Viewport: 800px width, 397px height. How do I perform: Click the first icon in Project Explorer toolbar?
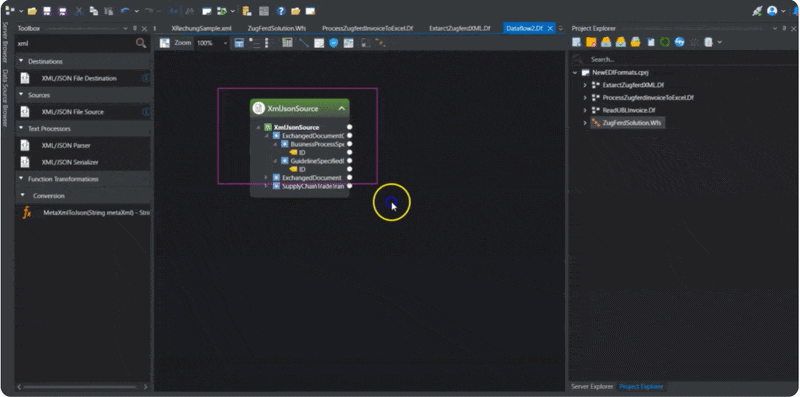pyautogui.click(x=577, y=42)
